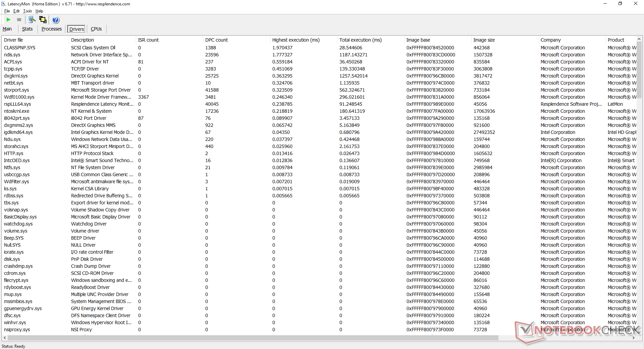This screenshot has height=349, width=644.
Task: Select the storport.sys driver row
Action: (319, 90)
